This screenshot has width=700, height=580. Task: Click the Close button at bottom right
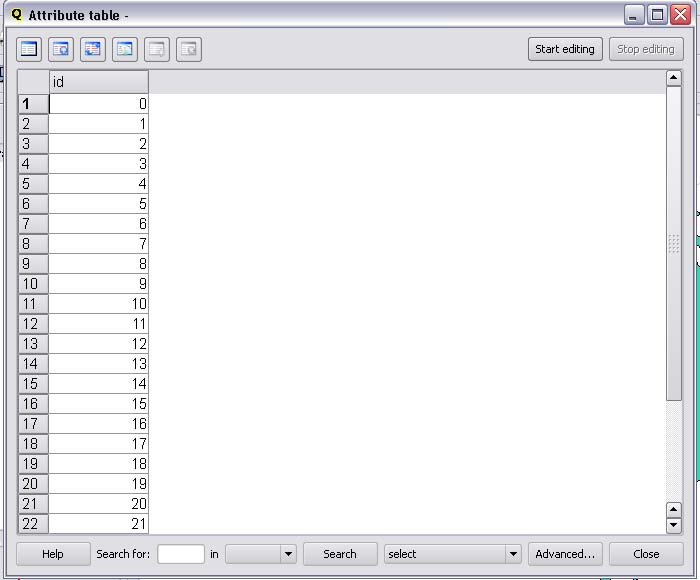(646, 554)
